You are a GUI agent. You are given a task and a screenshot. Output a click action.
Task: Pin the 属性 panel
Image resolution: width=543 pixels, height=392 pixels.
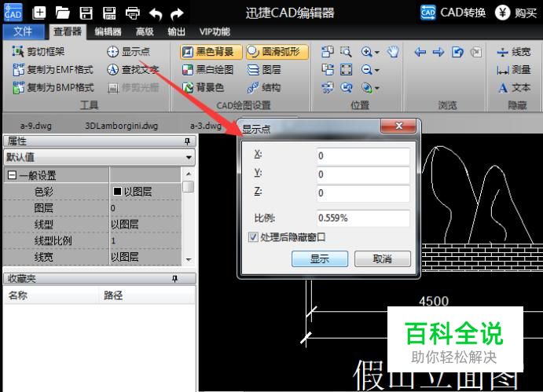point(187,141)
